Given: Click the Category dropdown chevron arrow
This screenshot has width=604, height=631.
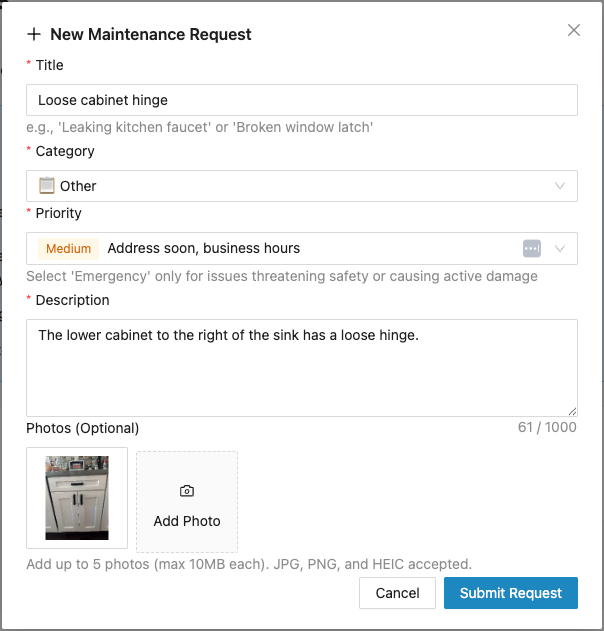Looking at the screenshot, I should 560,186.
